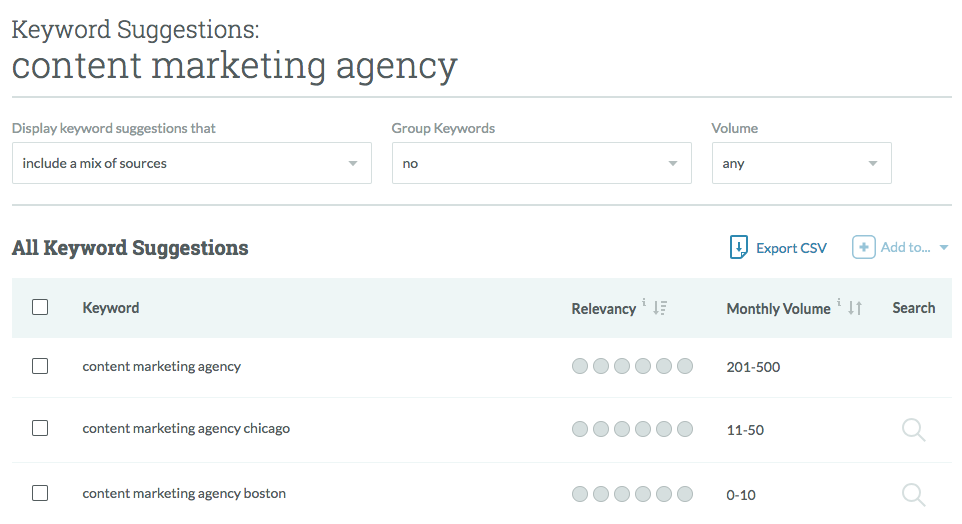Click the Export CSV download icon
Screen dimensions: 962x524
click(739, 247)
